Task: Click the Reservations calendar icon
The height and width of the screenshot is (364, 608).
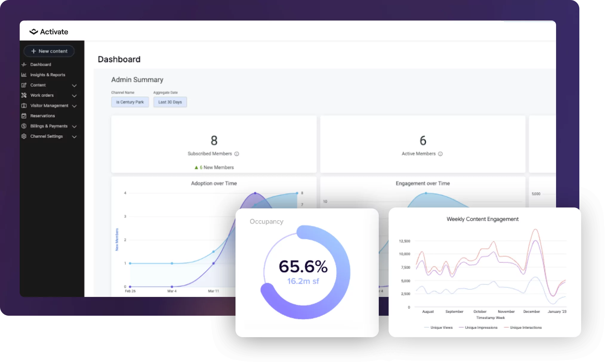Action: 24,116
